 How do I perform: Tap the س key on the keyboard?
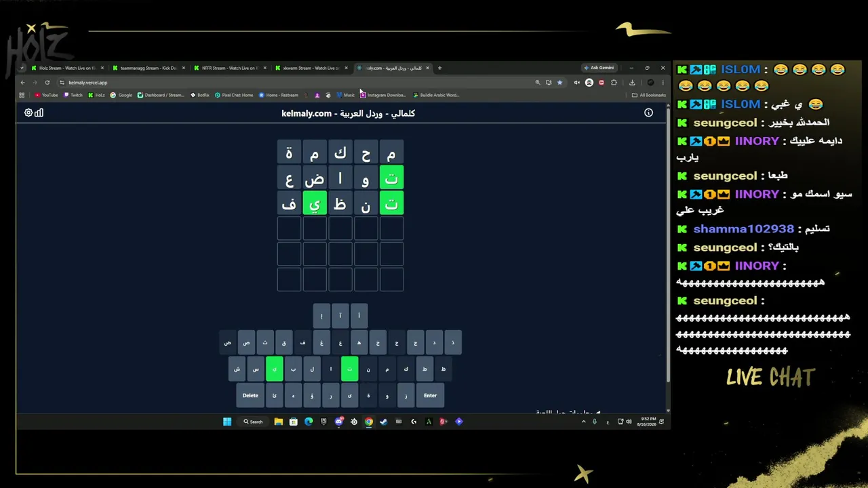pos(256,369)
